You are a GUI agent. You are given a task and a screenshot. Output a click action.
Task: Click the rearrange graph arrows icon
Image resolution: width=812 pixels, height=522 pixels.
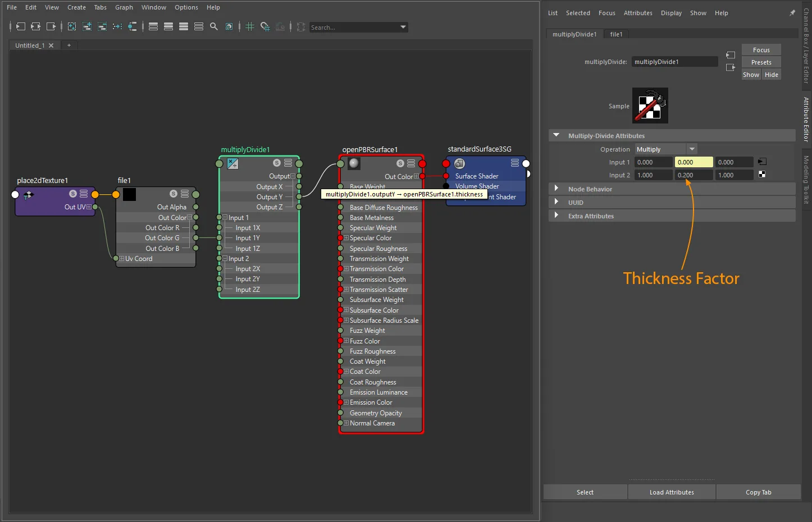tap(117, 26)
